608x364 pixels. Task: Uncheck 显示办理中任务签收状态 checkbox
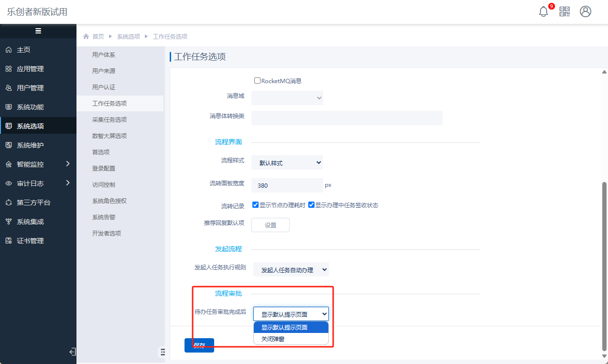(x=311, y=205)
